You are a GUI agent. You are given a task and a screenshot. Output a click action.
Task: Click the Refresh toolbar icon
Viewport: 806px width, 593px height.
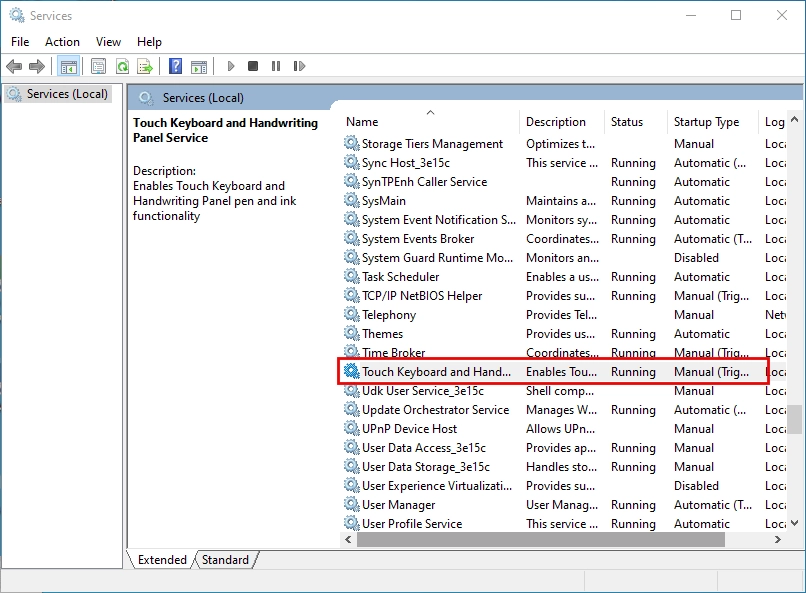coord(122,67)
